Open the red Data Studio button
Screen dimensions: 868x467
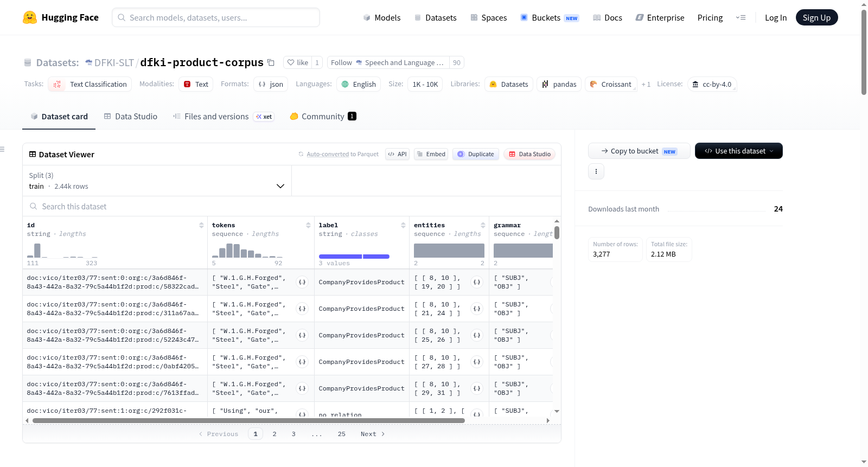tap(529, 154)
